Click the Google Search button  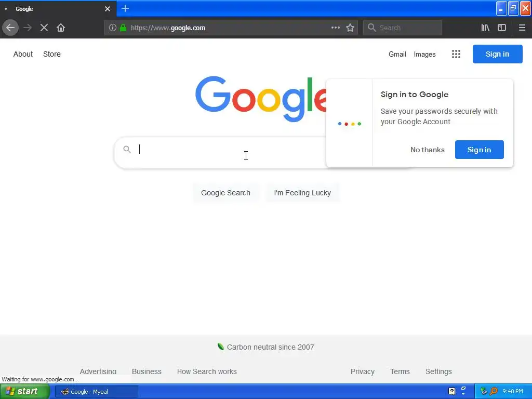pos(225,193)
